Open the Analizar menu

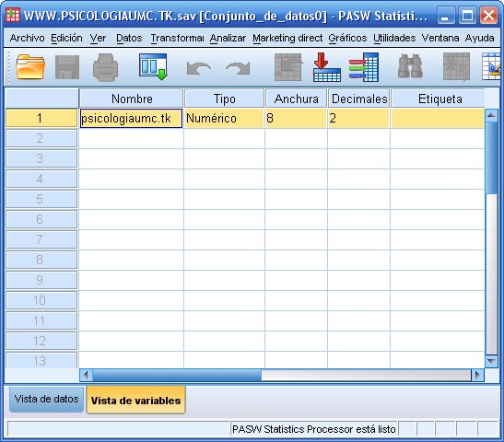click(x=228, y=38)
